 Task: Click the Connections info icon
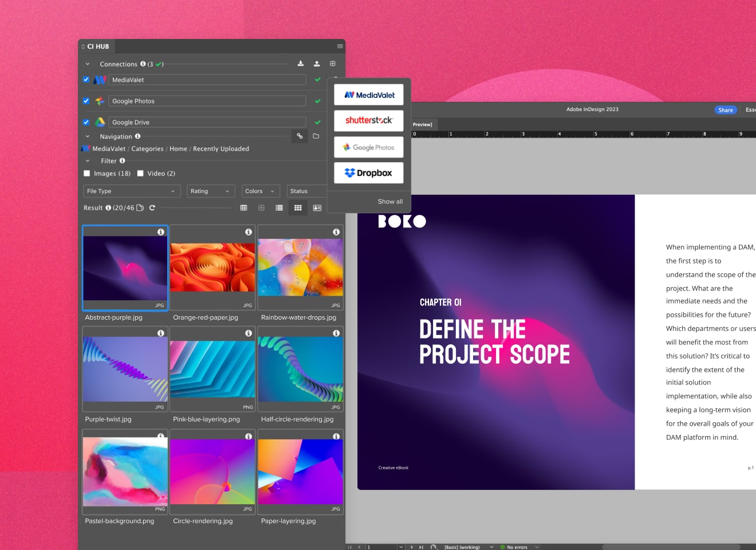click(143, 64)
